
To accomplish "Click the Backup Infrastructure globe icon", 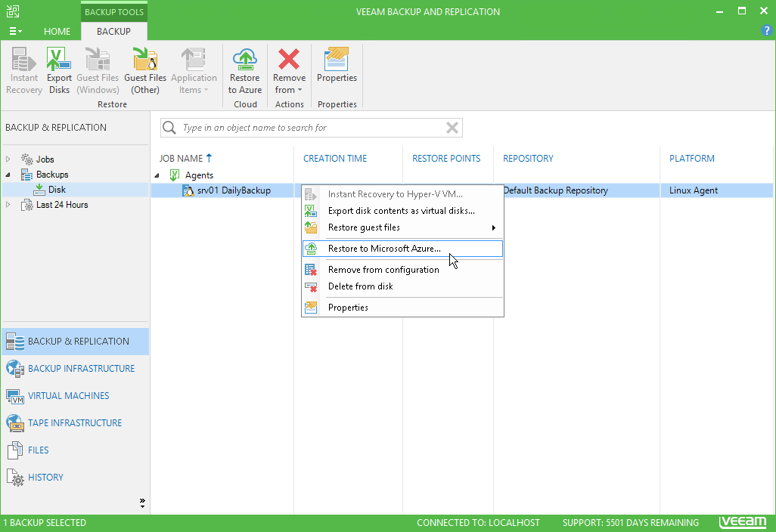I will [15, 369].
